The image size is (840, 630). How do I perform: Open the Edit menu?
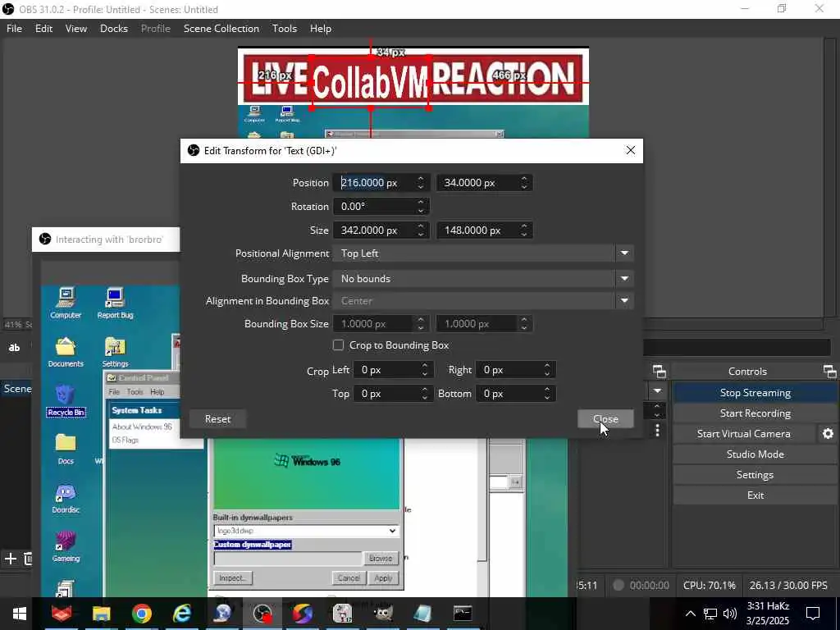point(44,29)
